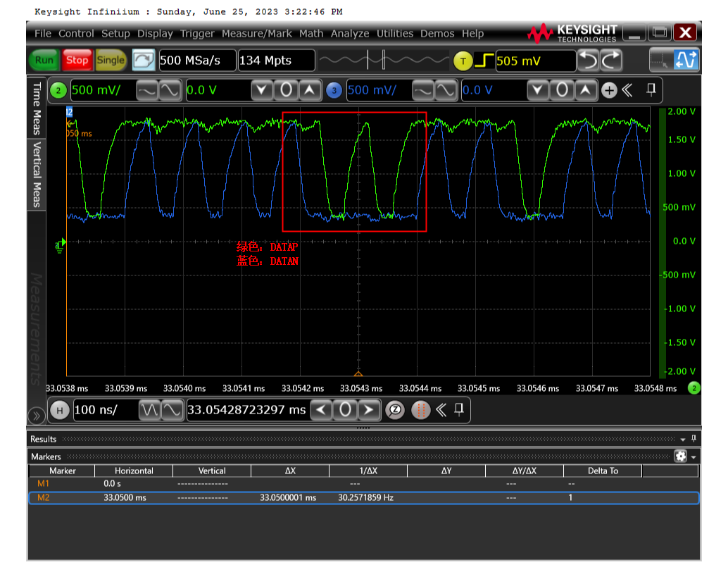This screenshot has width=728, height=572.
Task: Click the Auto Scale icon next to Single
Action: click(x=144, y=61)
